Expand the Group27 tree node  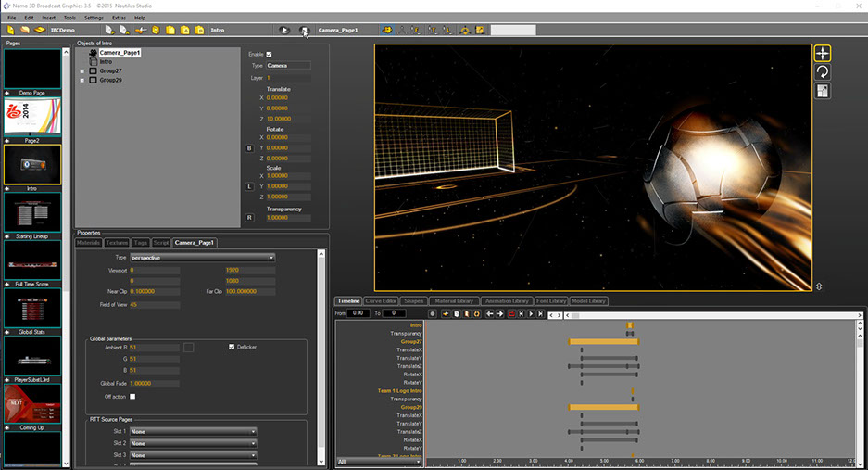tap(82, 70)
